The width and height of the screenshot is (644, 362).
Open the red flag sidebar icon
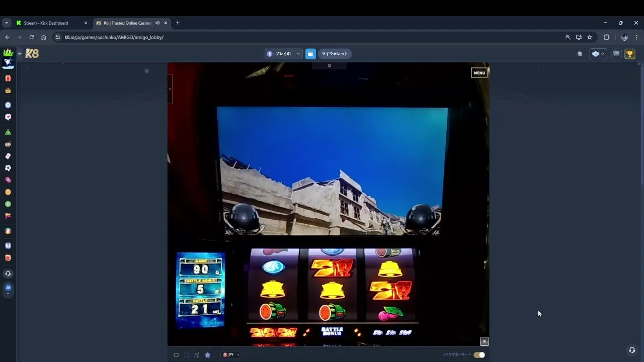[8, 216]
